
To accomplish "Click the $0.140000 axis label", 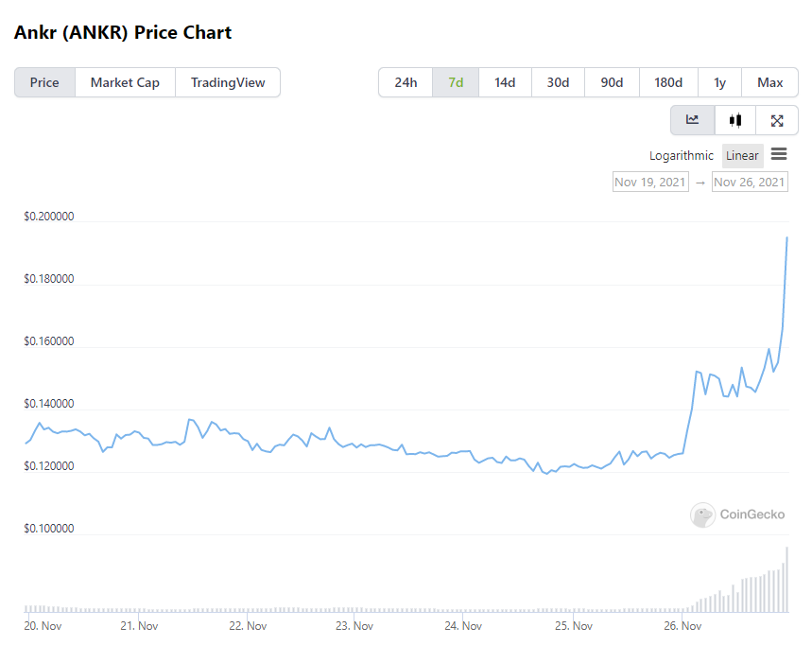I will click(x=48, y=404).
